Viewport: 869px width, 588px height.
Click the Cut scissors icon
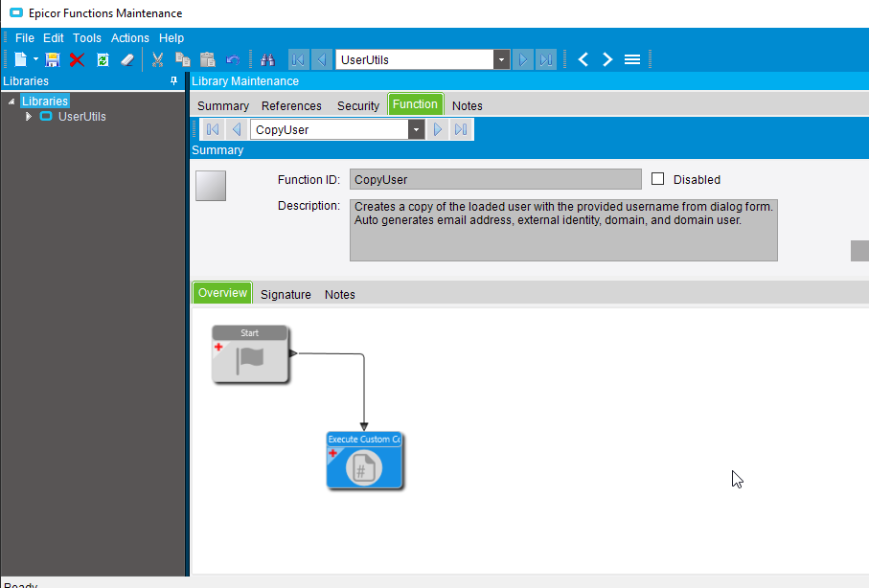[x=157, y=59]
